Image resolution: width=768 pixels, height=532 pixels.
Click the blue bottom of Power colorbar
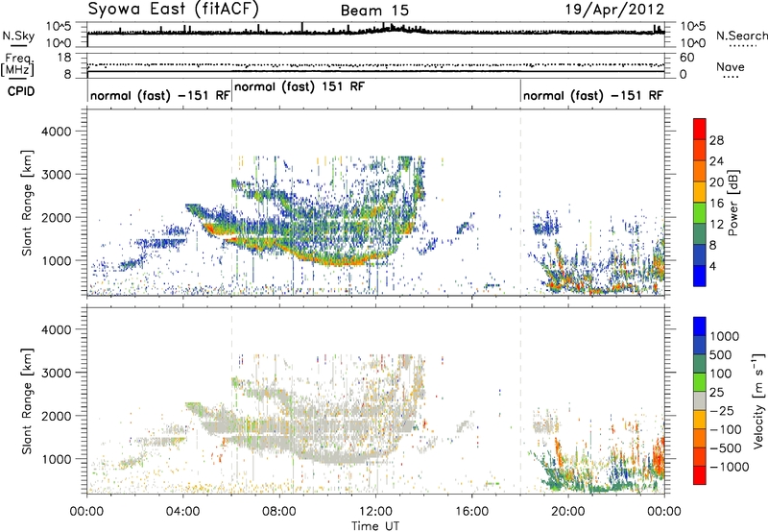pos(700,276)
